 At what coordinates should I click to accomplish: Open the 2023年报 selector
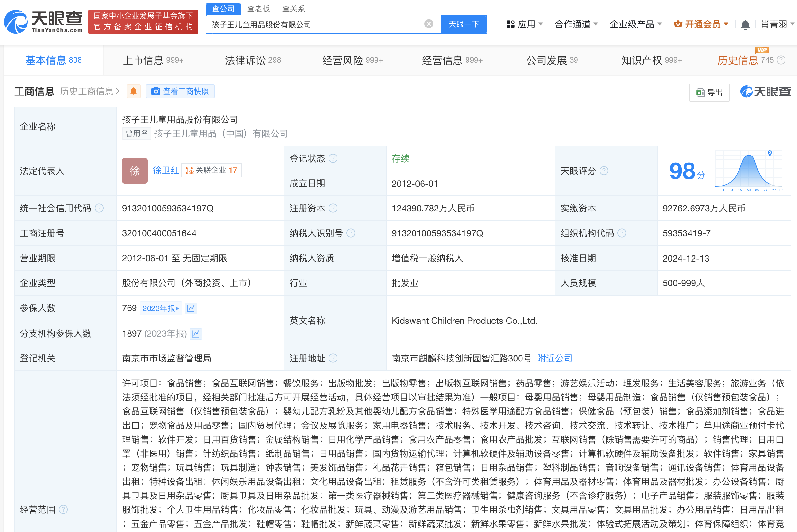(160, 308)
